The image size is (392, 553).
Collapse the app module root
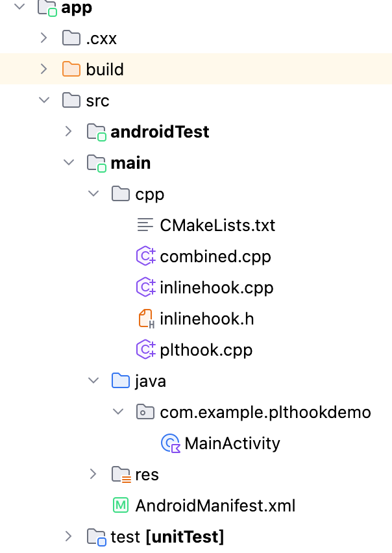pos(19,8)
